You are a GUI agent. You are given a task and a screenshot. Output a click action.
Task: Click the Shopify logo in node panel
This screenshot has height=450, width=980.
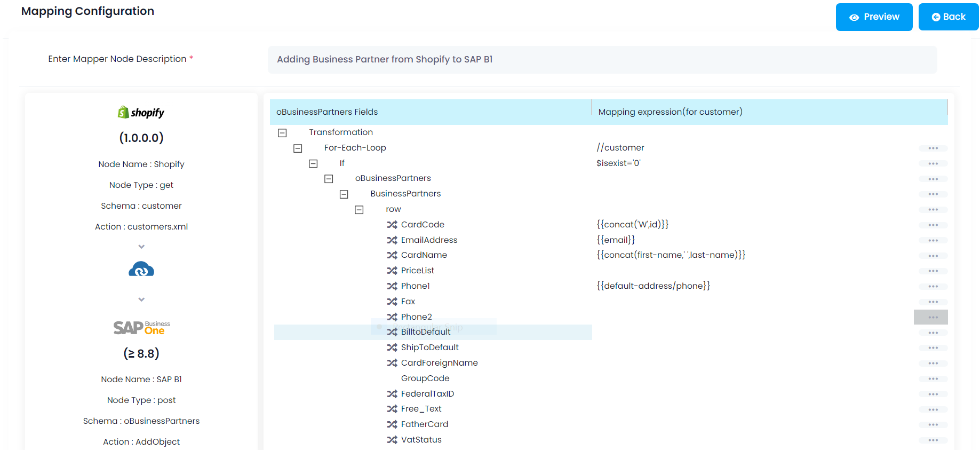point(141,113)
